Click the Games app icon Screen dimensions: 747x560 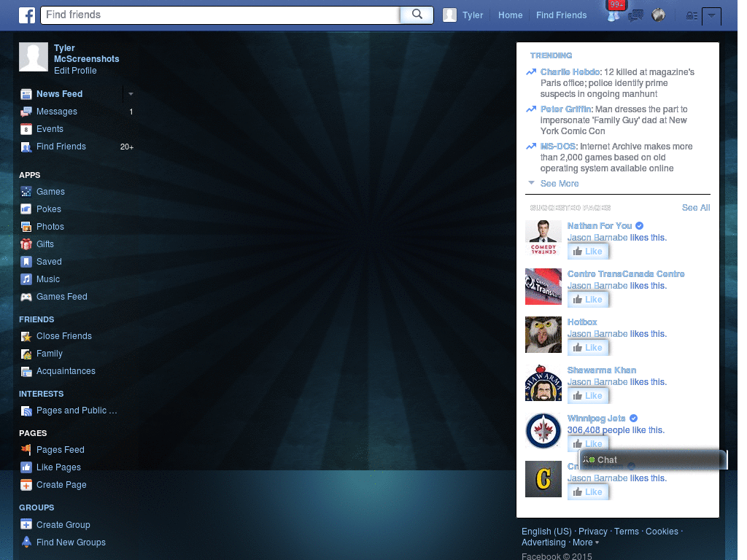tap(26, 192)
